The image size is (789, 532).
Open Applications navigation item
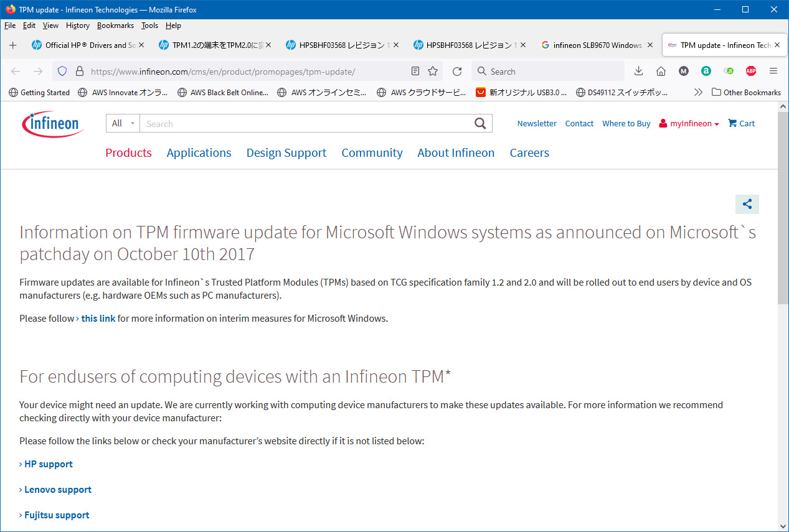point(199,152)
